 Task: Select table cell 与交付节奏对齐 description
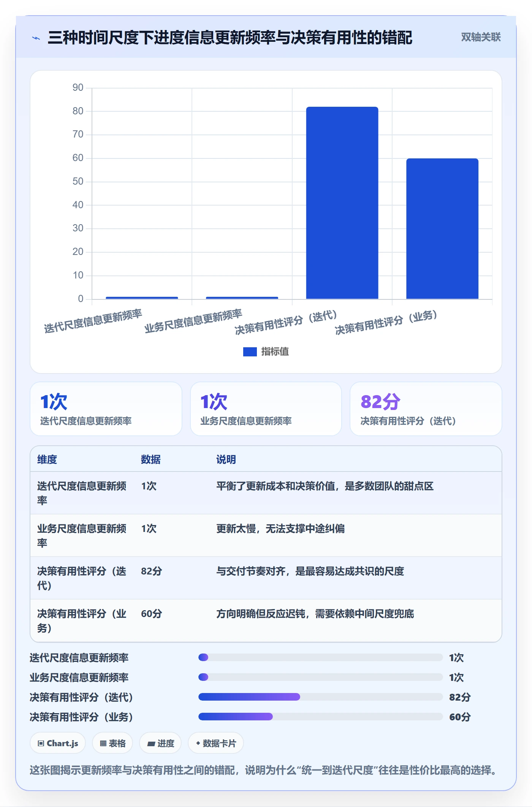pyautogui.click(x=310, y=571)
